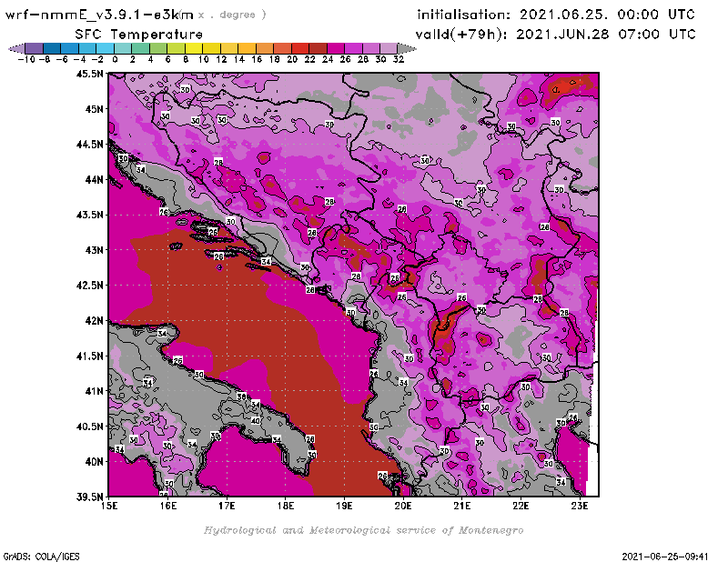Click the 'initialisation: 2021.06.25. 00:00 UTC' text
The image size is (728, 562).
coord(556,15)
